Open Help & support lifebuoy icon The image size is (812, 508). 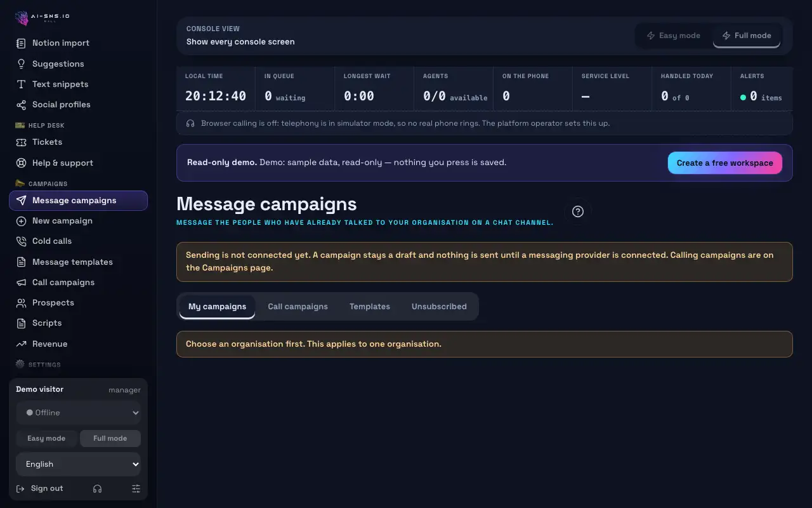click(x=22, y=163)
